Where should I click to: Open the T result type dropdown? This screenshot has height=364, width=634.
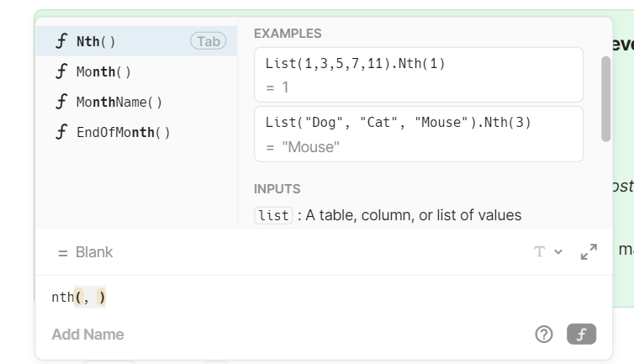click(547, 252)
